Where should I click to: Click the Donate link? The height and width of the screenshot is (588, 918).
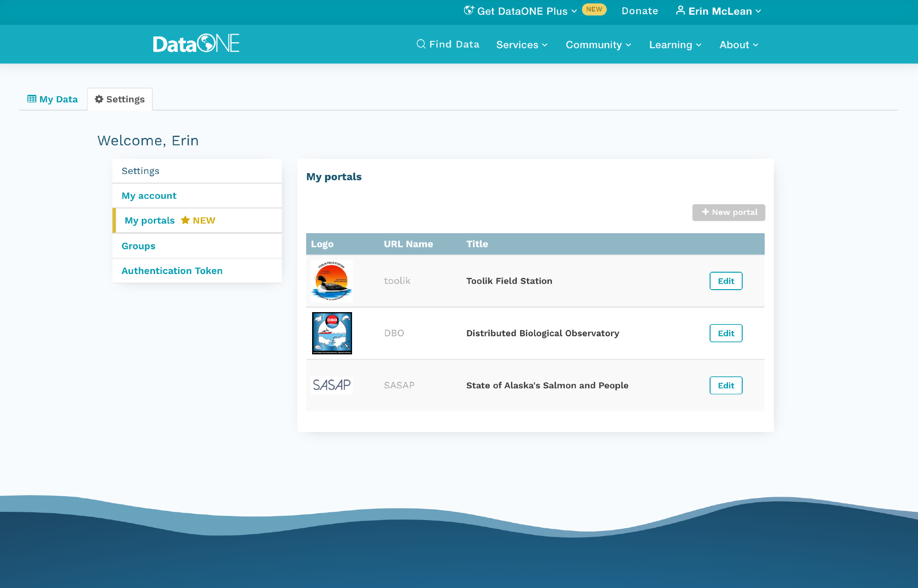(x=639, y=11)
